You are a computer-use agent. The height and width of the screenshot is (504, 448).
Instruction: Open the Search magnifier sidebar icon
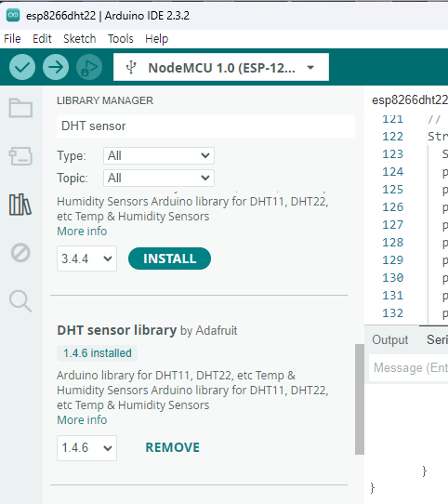(x=20, y=301)
